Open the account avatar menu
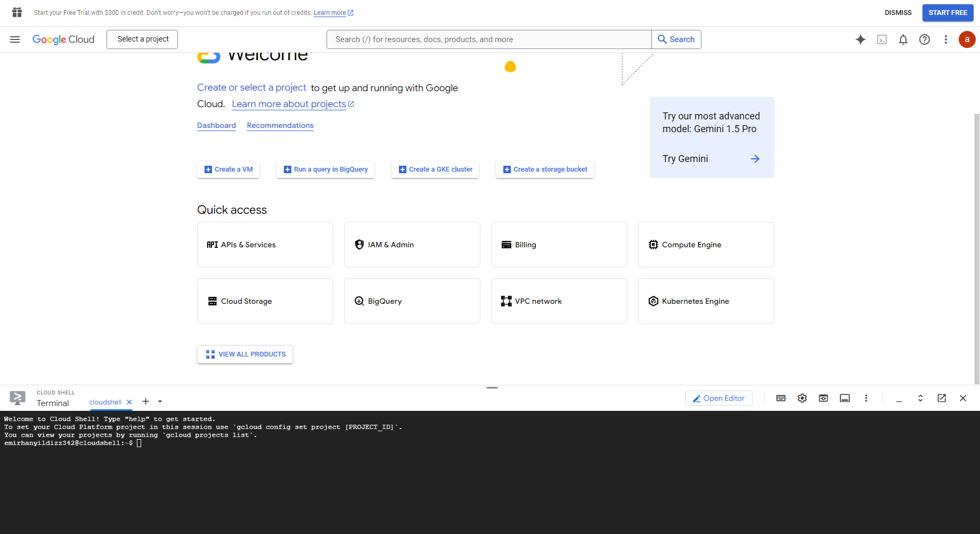The image size is (980, 534). [x=967, y=39]
